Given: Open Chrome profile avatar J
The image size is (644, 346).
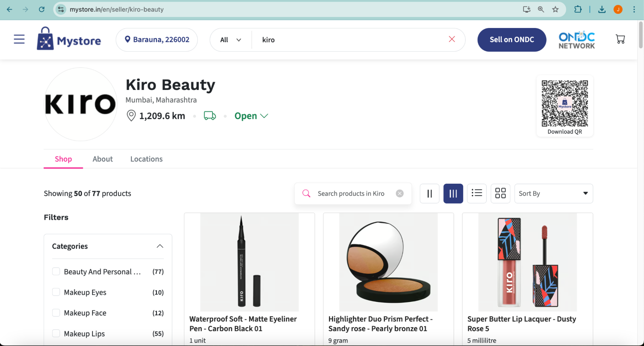Looking at the screenshot, I should (618, 9).
